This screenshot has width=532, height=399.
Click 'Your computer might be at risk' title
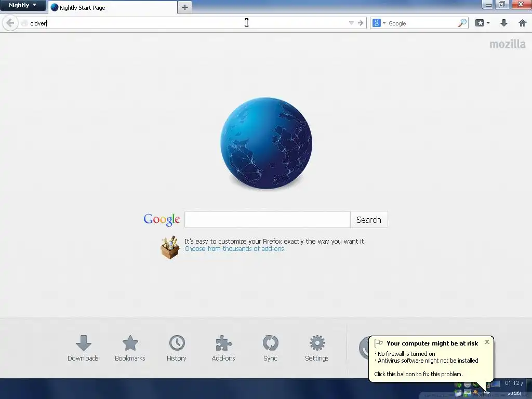click(x=432, y=343)
